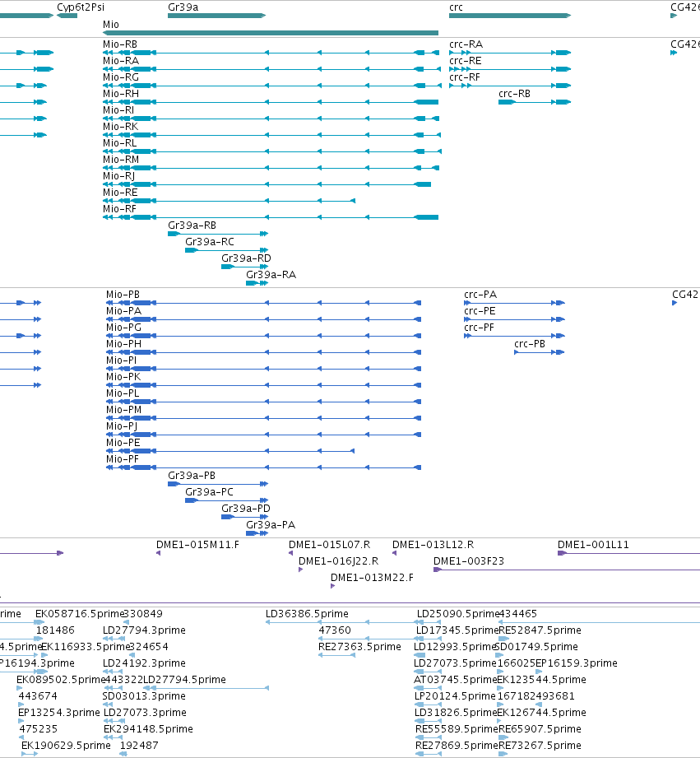Select protein label crc-PA
The width and height of the screenshot is (700, 758).
pyautogui.click(x=480, y=295)
